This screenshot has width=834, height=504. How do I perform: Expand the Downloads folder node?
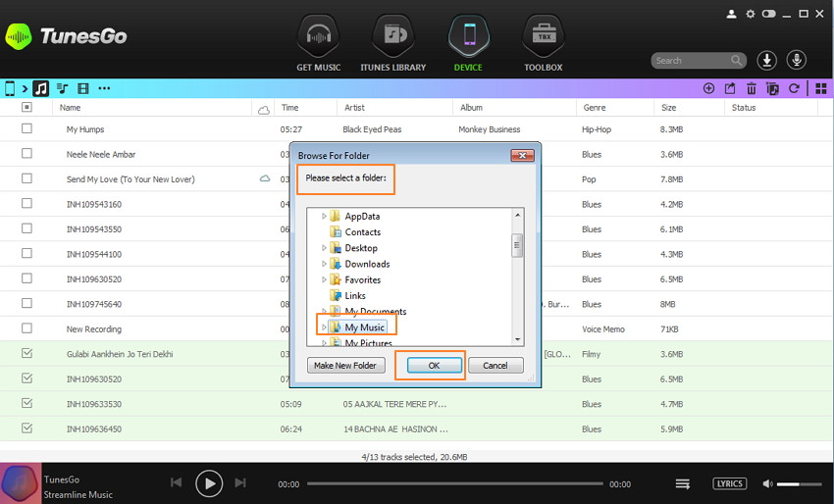324,264
